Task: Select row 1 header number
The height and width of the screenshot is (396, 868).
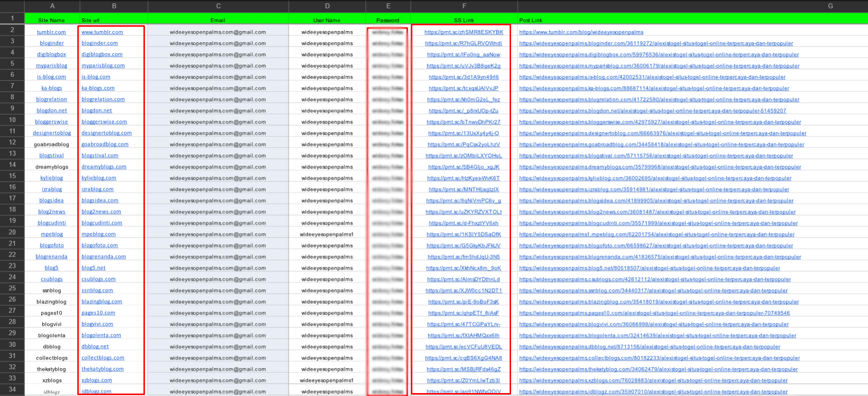Action: (12, 18)
